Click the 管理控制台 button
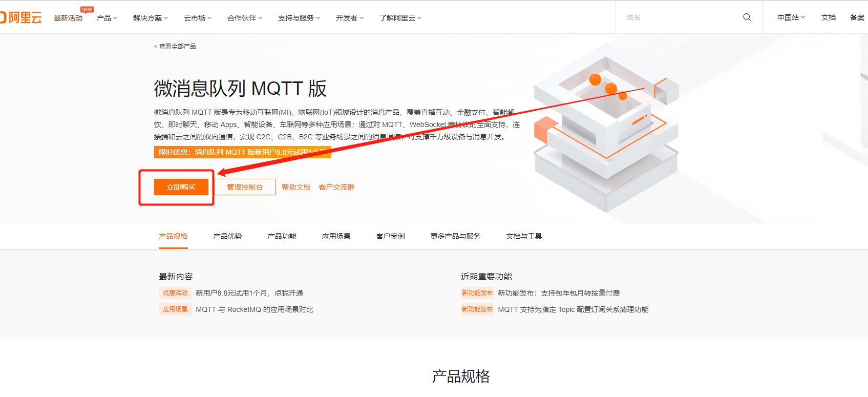This screenshot has width=868, height=397. coord(245,187)
